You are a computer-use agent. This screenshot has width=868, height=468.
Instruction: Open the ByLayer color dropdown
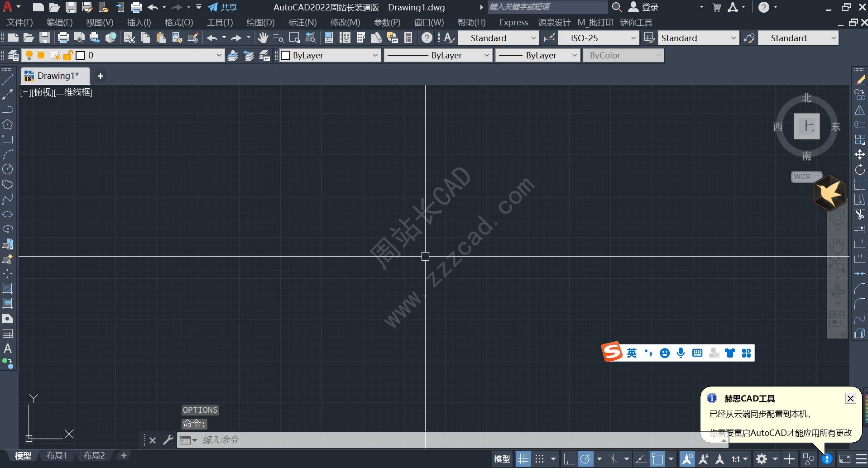pyautogui.click(x=330, y=55)
